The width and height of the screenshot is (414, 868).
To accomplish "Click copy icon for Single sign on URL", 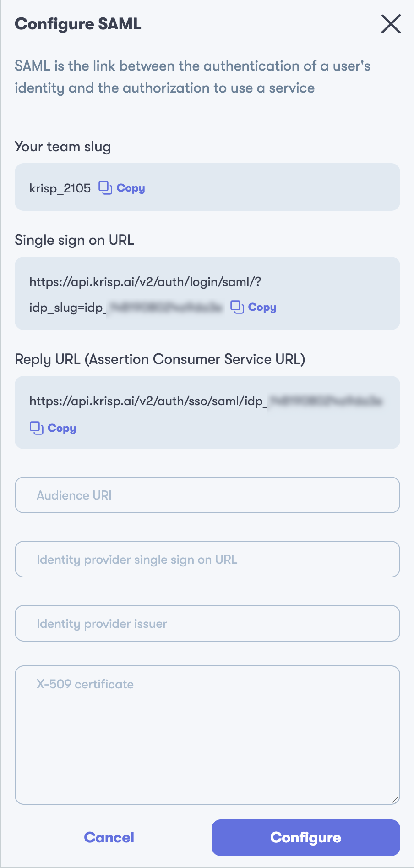I will click(237, 307).
